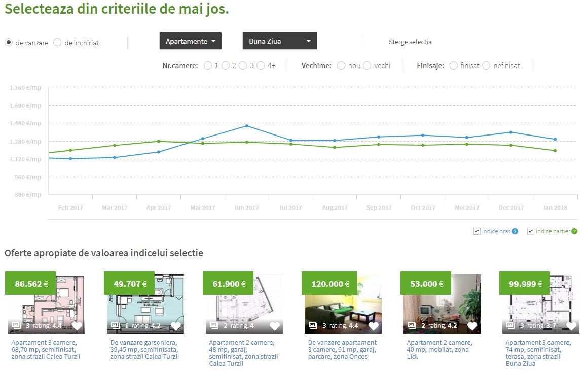Open photo gallery icon on 61.900 € listing
Viewport: 588px width, 371px height.
click(x=214, y=325)
